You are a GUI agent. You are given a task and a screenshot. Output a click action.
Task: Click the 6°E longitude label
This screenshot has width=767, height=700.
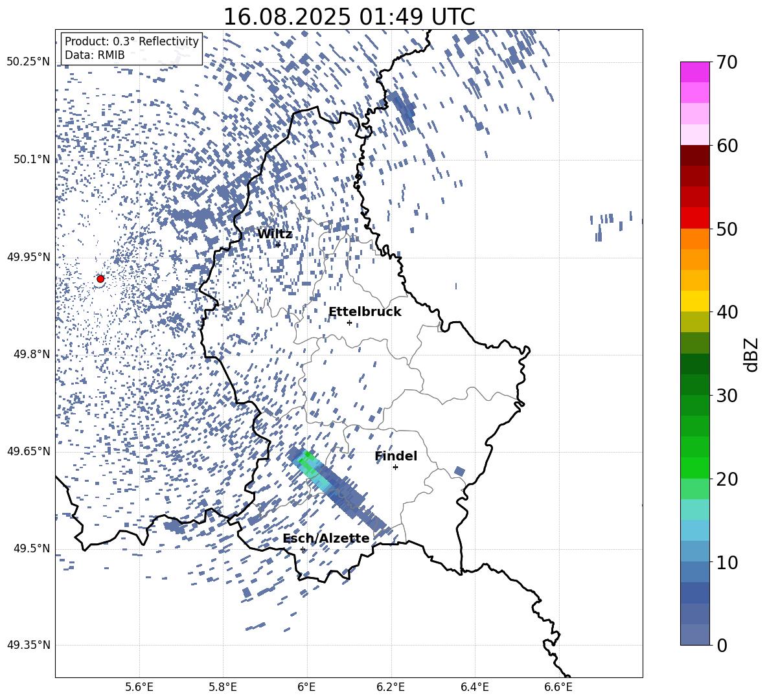(306, 687)
